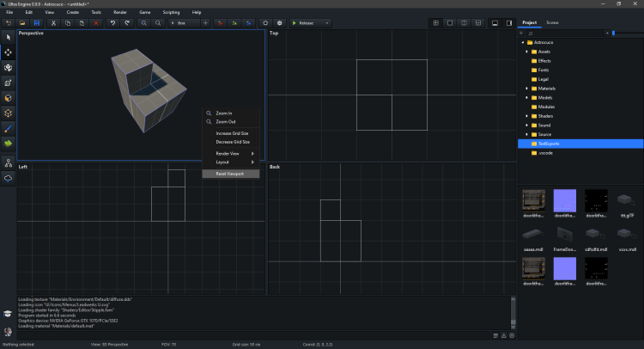Toggle the right side panel visibility button
This screenshot has width=644, height=349.
pos(508,22)
